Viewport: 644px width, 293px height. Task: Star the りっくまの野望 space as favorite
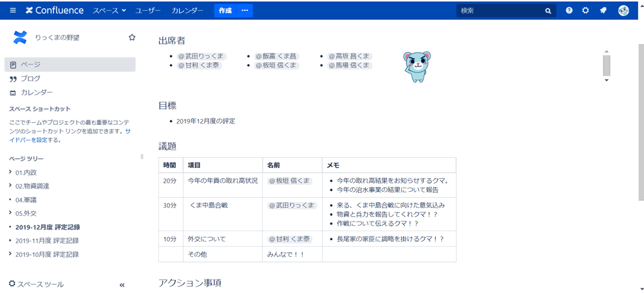(x=132, y=37)
